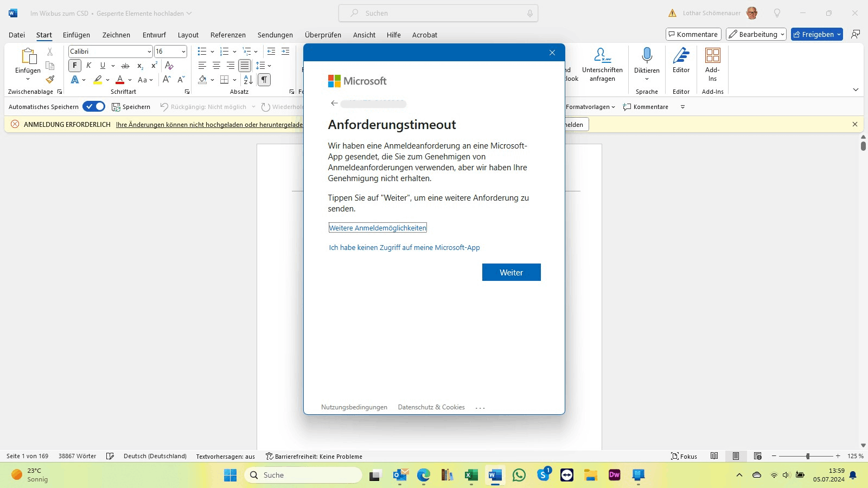868x488 pixels.
Task: Switch to web layout view in status bar
Action: click(758, 456)
